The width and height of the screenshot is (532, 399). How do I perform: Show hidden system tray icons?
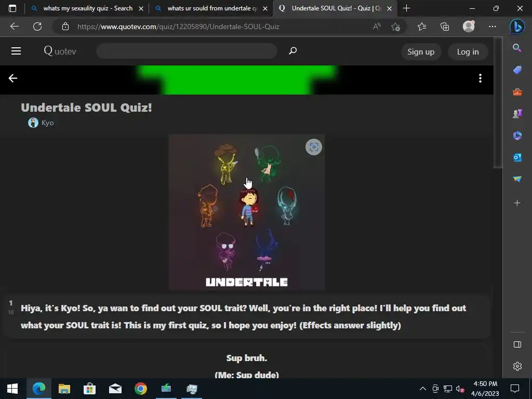click(423, 389)
